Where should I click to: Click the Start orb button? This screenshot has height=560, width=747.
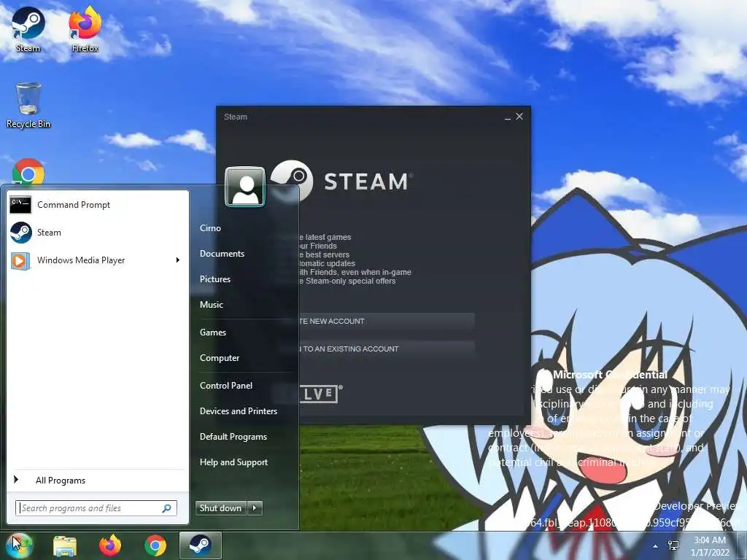(19, 545)
